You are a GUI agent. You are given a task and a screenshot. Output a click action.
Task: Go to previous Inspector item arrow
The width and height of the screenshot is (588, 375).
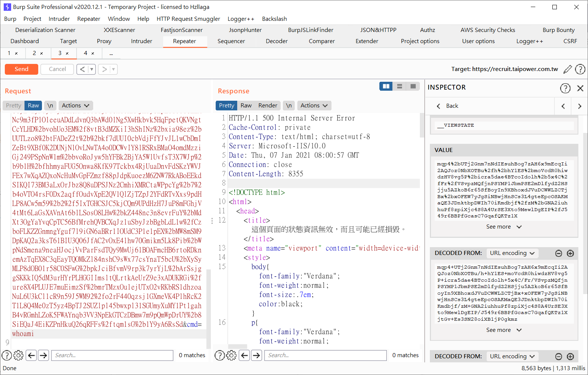click(563, 106)
